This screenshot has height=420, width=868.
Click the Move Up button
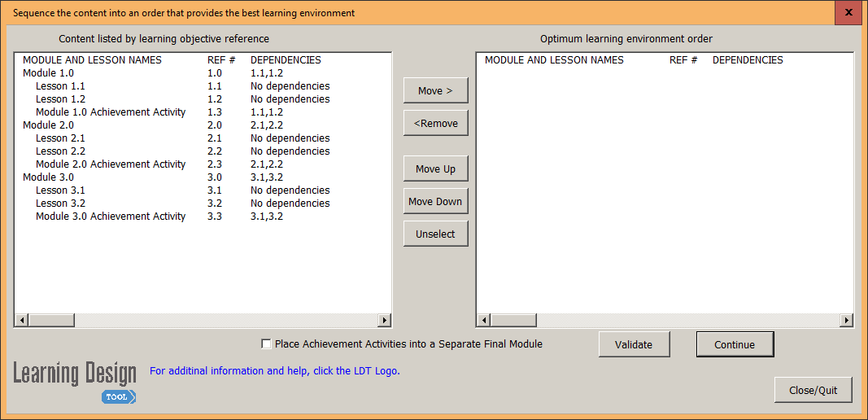436,169
